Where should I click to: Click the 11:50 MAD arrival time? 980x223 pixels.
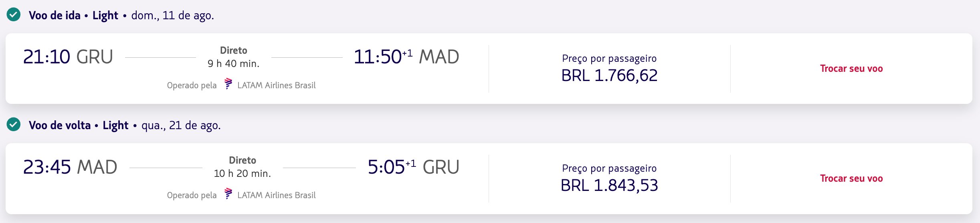(x=406, y=57)
